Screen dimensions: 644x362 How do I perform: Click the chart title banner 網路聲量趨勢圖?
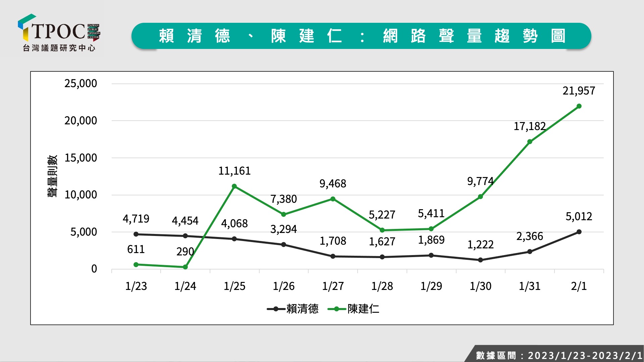pos(361,36)
